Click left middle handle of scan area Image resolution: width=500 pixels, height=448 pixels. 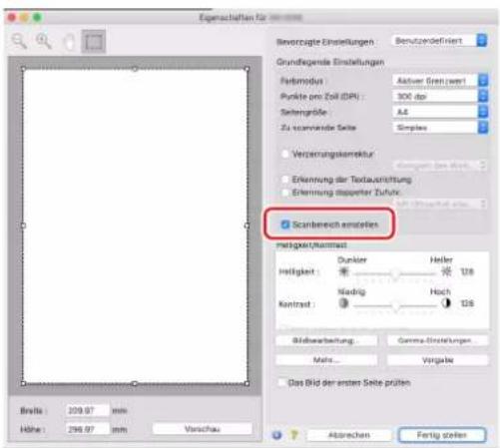(x=23, y=225)
